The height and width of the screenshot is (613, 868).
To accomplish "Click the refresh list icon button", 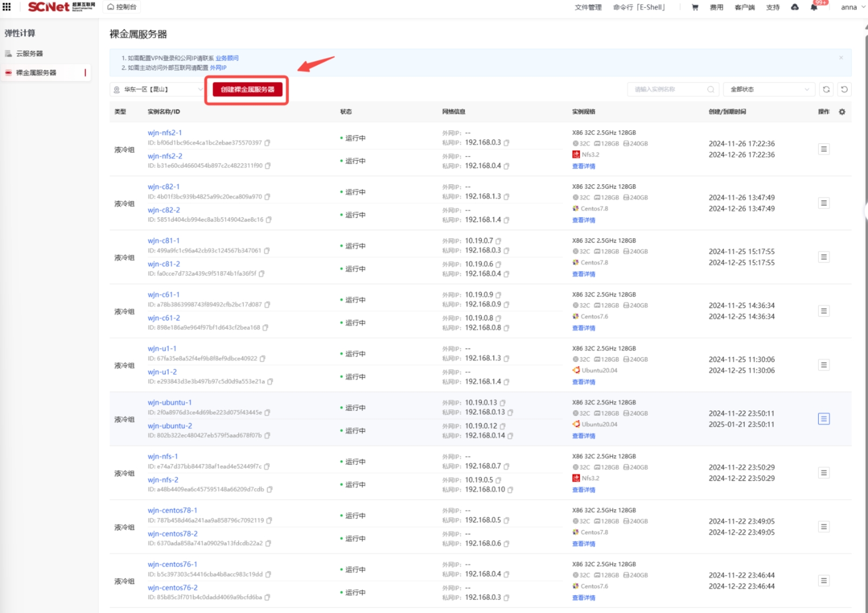I will coord(826,90).
